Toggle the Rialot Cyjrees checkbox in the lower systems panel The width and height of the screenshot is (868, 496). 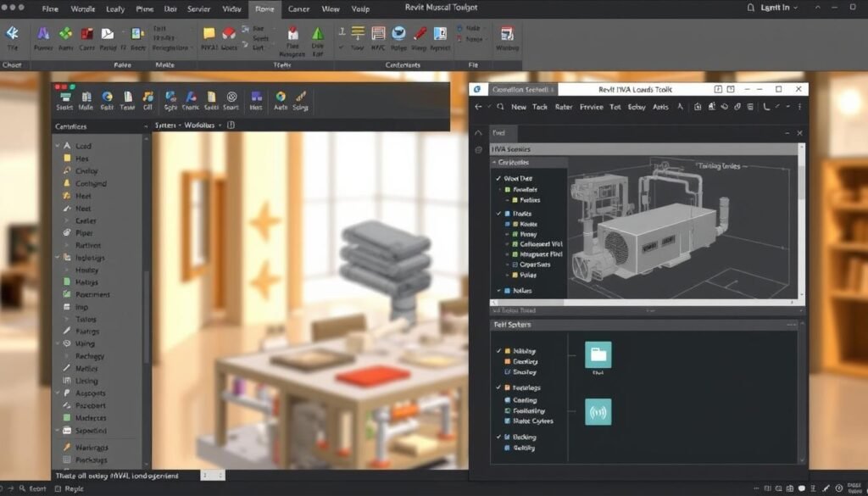pyautogui.click(x=508, y=421)
